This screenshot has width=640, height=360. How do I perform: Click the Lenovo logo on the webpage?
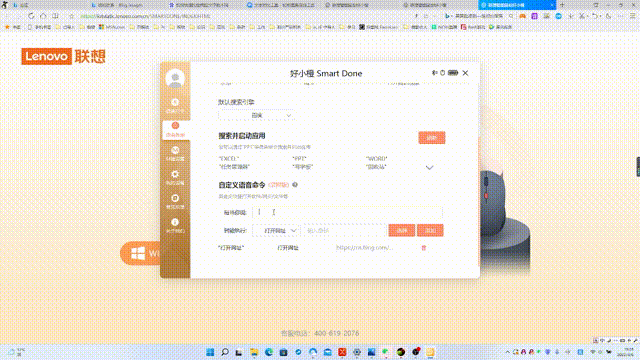tap(64, 56)
